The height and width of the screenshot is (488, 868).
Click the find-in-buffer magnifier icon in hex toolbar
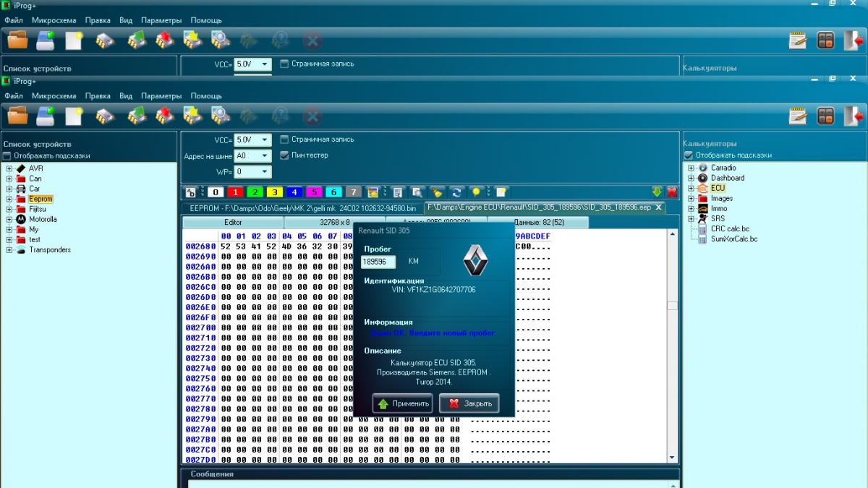[417, 192]
